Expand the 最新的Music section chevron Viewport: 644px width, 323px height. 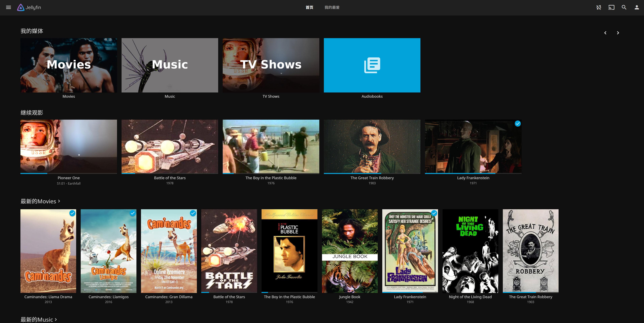(56, 319)
